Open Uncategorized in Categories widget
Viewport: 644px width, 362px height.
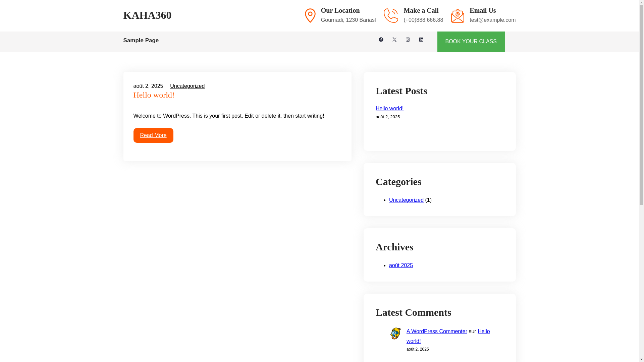[x=406, y=200]
